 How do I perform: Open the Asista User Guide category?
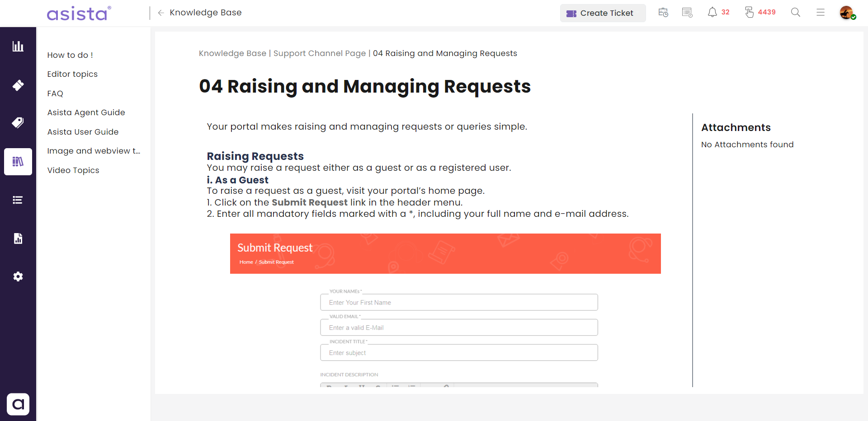click(x=83, y=132)
